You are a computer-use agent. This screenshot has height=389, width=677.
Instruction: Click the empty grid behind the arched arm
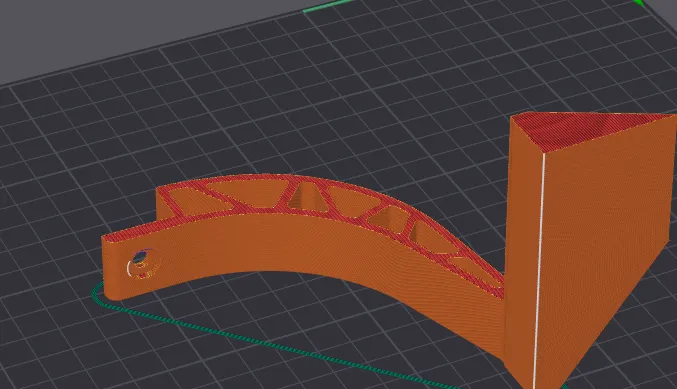[x=345, y=108]
